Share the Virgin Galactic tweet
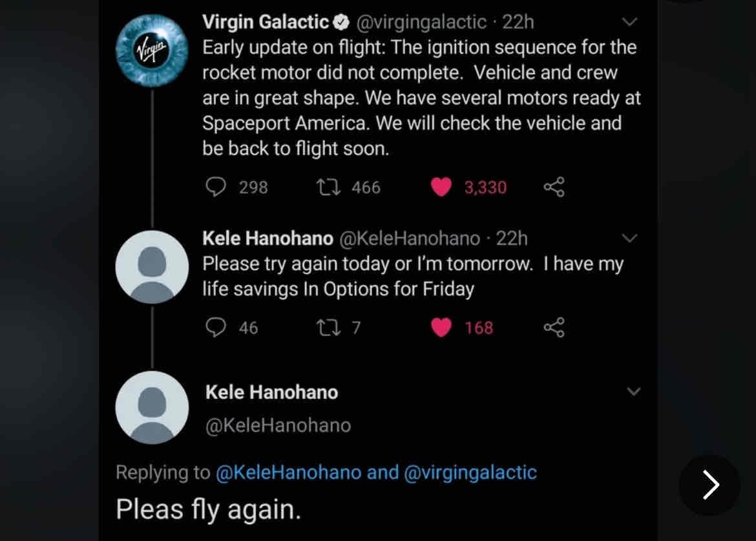 (554, 187)
